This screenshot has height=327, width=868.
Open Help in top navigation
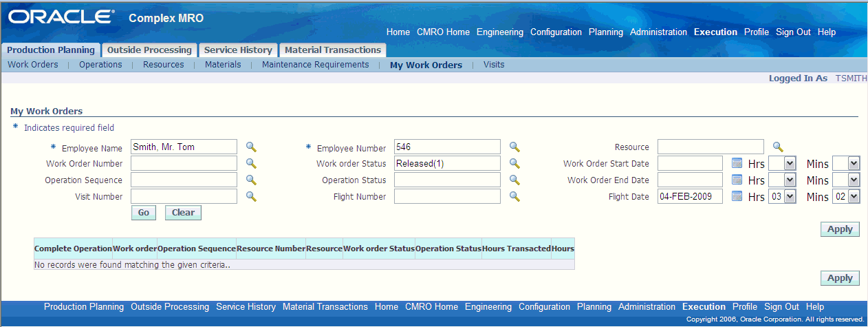(x=827, y=32)
